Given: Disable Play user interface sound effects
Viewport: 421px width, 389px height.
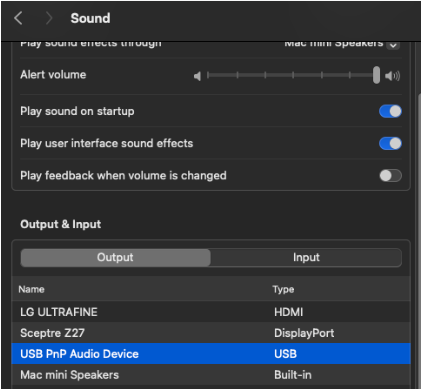Looking at the screenshot, I should click(x=390, y=144).
